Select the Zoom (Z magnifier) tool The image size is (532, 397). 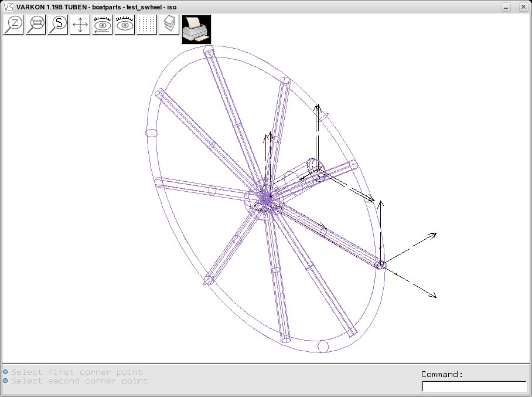(x=13, y=25)
